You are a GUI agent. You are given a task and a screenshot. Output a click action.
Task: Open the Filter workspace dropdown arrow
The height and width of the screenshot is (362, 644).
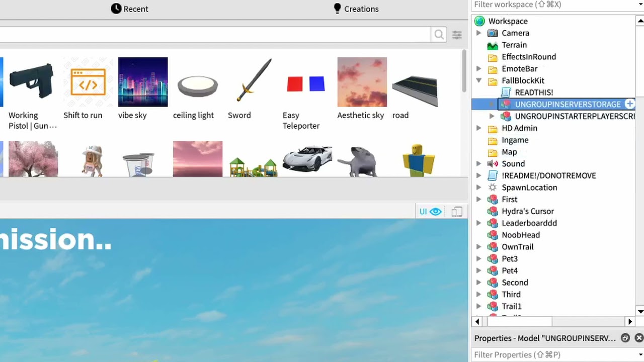click(640, 5)
